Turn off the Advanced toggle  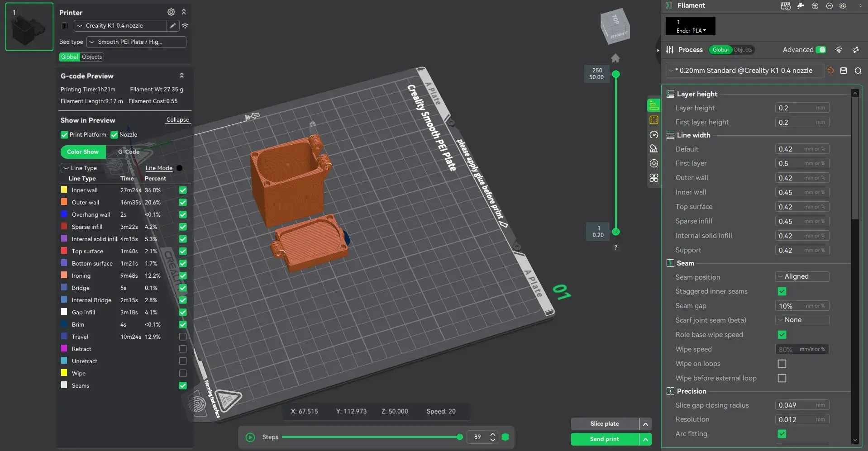click(x=821, y=50)
